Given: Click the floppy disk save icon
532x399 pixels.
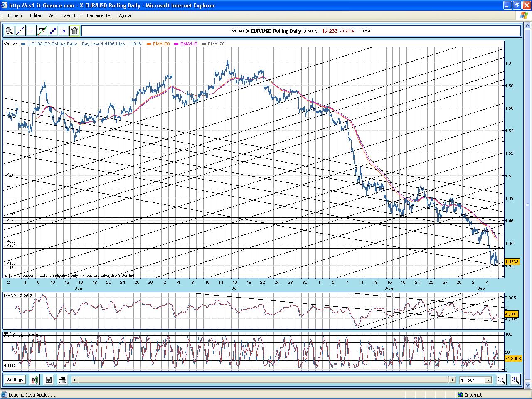Looking at the screenshot, I should tap(49, 380).
